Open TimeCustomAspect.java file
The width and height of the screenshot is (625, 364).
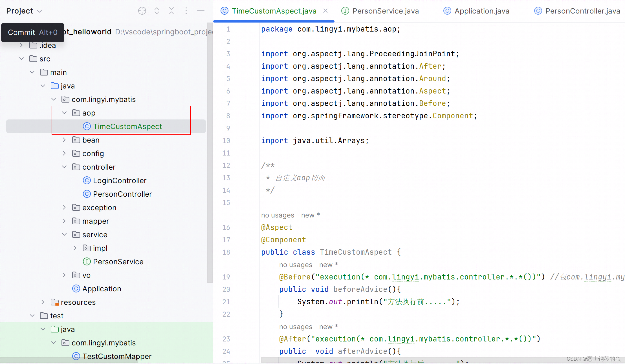click(127, 126)
